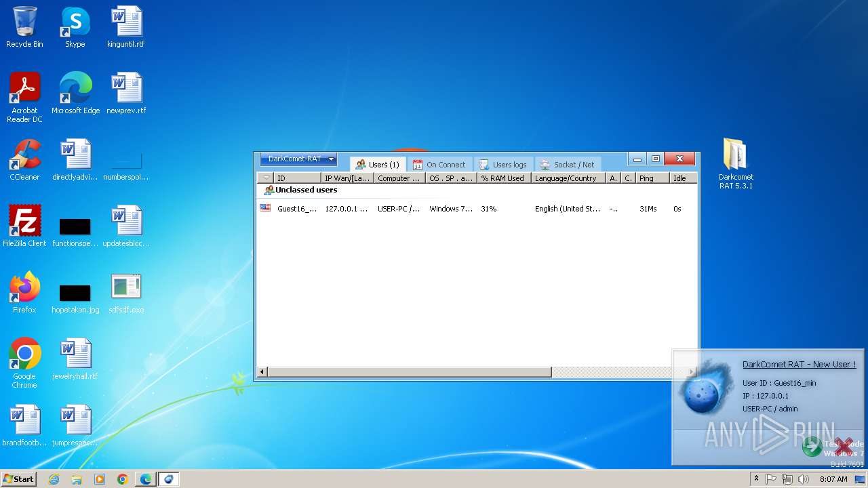Click the column selector arrow before ID
This screenshot has width=868, height=488.
coord(266,178)
